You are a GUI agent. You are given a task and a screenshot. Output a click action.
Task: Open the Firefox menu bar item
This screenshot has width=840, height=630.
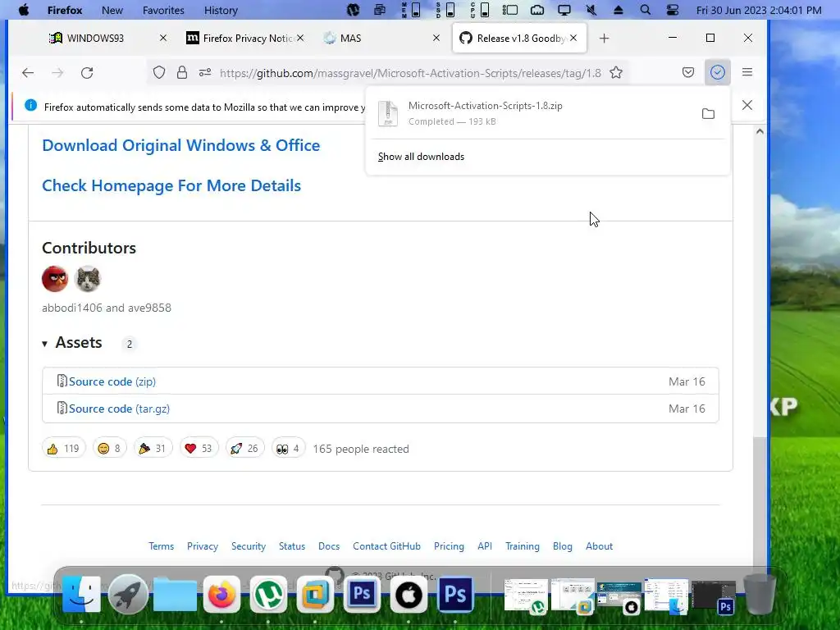coord(65,10)
